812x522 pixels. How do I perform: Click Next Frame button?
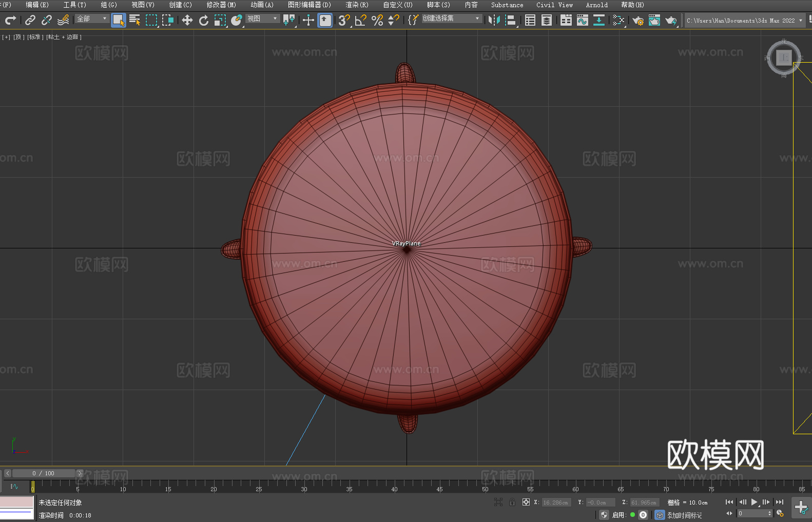pos(766,502)
